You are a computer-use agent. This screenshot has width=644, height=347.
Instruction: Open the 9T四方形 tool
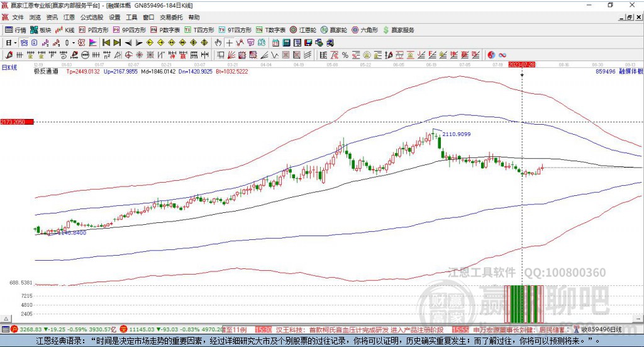[235, 30]
